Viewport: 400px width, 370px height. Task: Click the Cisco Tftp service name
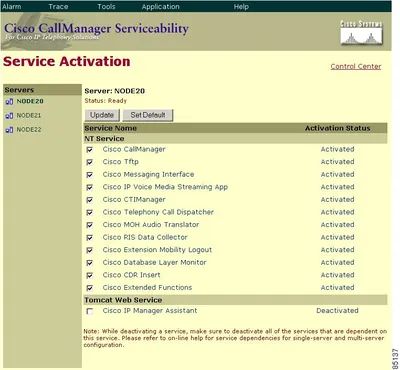point(121,162)
